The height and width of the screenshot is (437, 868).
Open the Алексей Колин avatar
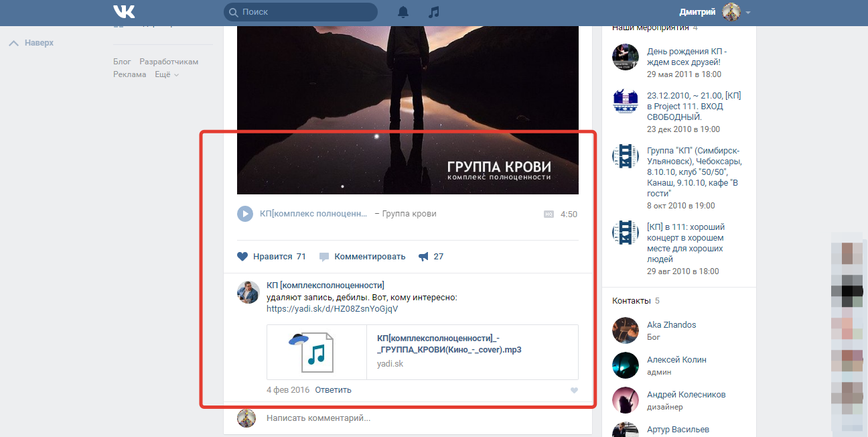(x=626, y=365)
